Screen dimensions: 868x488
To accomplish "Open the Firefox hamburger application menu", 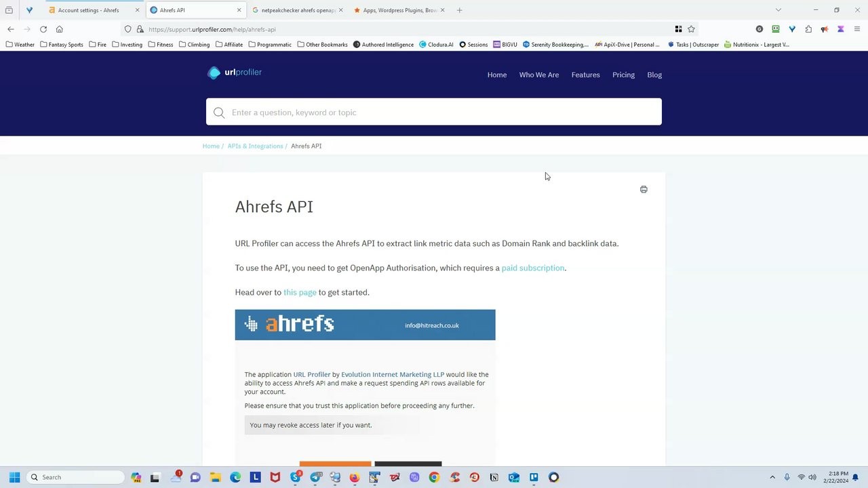I will point(857,29).
